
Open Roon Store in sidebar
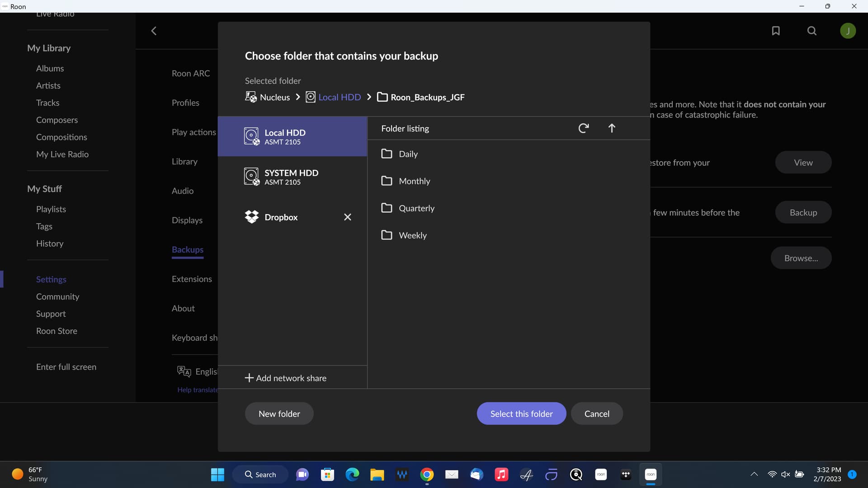57,331
